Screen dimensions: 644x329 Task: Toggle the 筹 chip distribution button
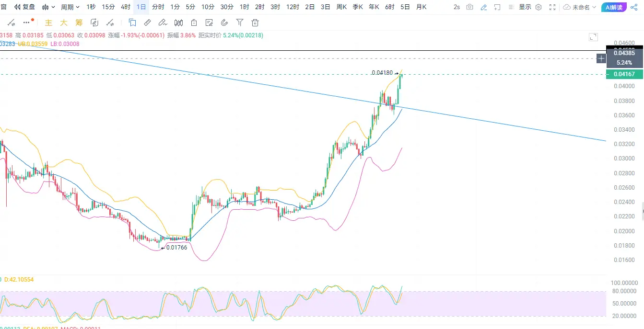click(79, 23)
